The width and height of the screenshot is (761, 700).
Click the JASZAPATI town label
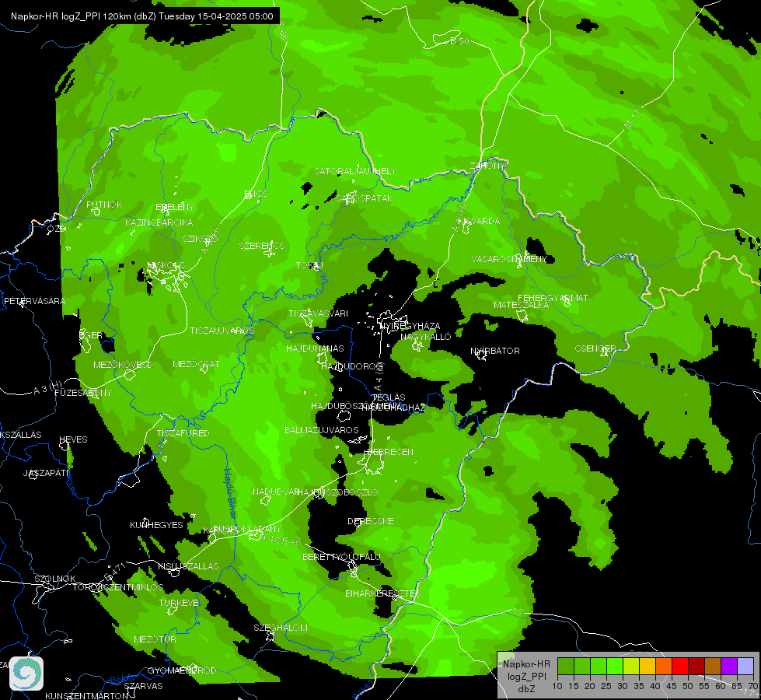click(x=46, y=473)
